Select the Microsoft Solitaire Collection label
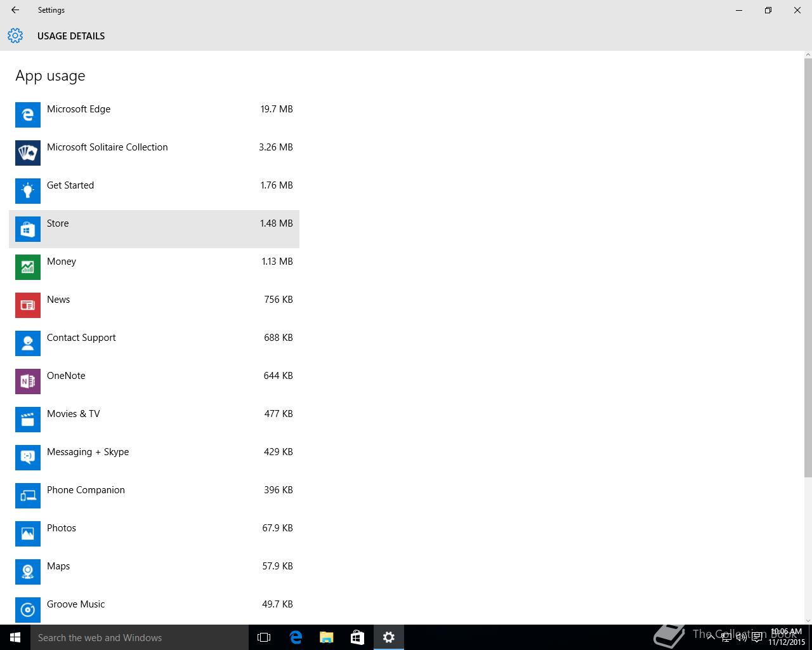Image resolution: width=812 pixels, height=650 pixels. pos(107,147)
